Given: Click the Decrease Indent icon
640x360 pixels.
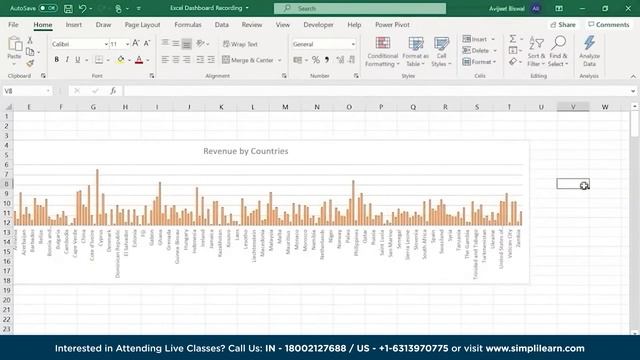Looking at the screenshot, I should [200, 60].
